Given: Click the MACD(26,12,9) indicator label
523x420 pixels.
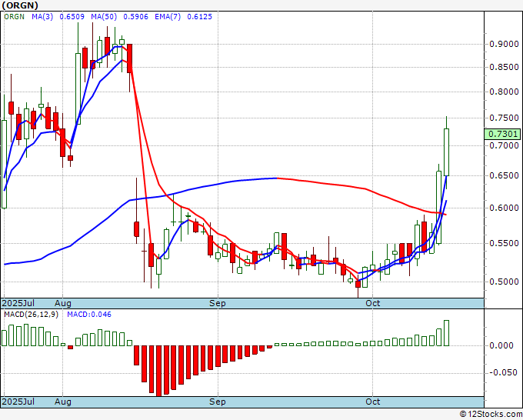Looking at the screenshot, I should 31,315.
